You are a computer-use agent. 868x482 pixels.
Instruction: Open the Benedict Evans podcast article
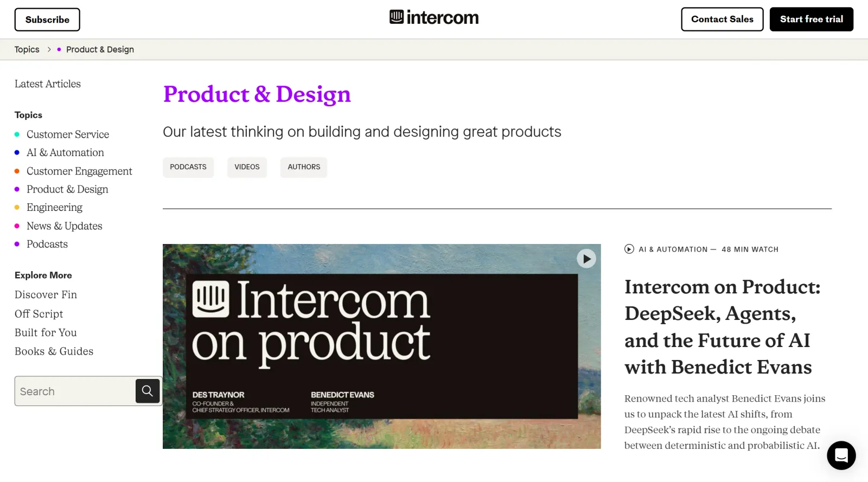723,327
